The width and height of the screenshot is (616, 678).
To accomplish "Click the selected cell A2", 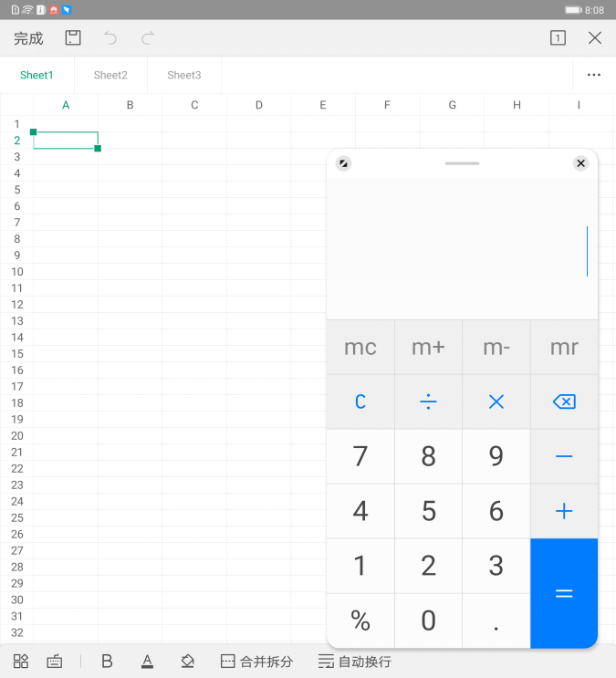I will pyautogui.click(x=66, y=141).
